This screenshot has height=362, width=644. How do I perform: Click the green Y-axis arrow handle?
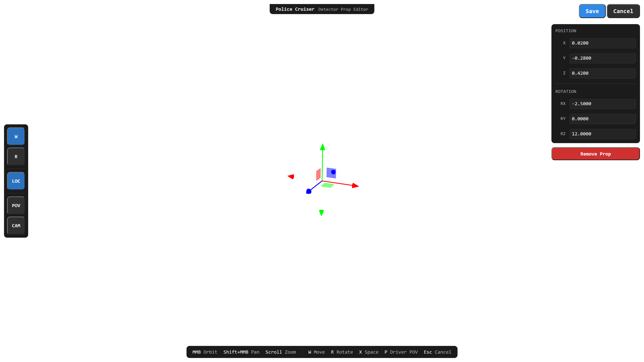323,147
